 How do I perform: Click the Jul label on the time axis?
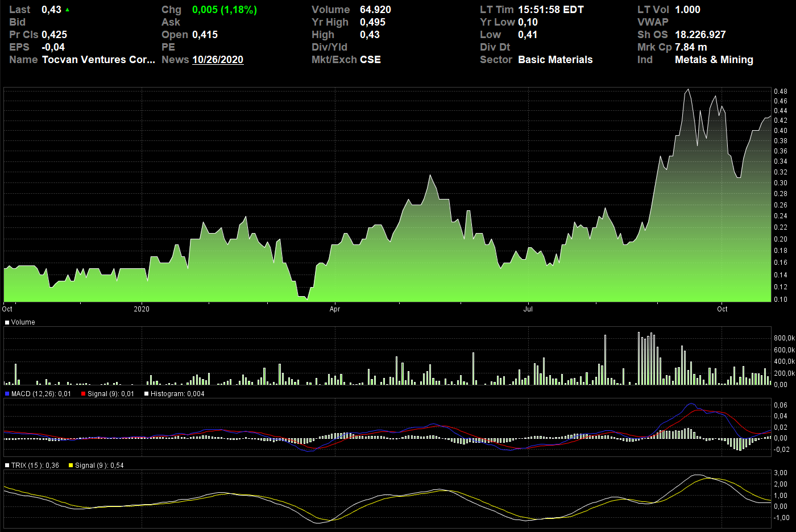tap(528, 309)
